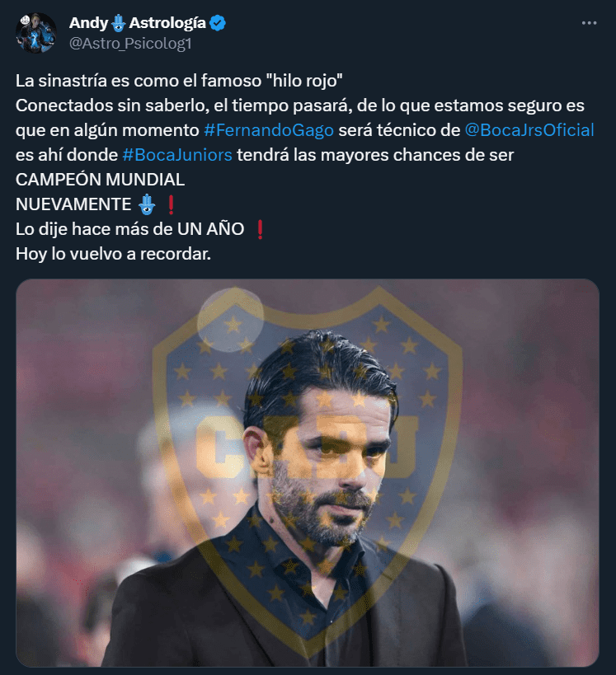
Task: Click the Andy Astrología display name
Action: [138, 23]
